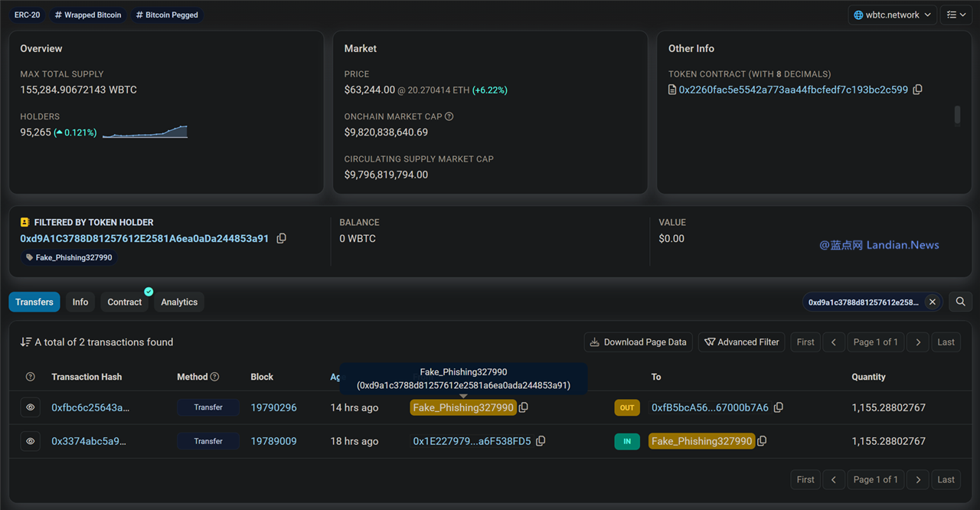The height and width of the screenshot is (510, 980).
Task: Open the Info tab
Action: pos(80,302)
